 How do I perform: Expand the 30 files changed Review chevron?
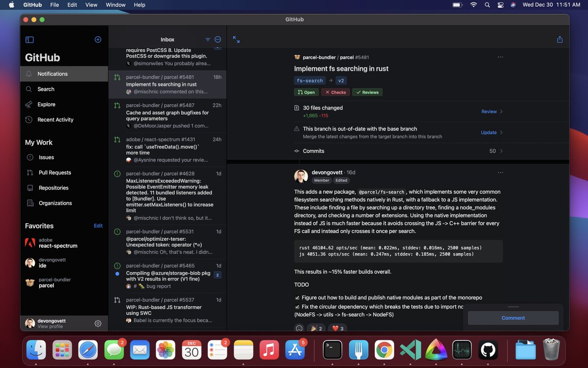tap(501, 111)
